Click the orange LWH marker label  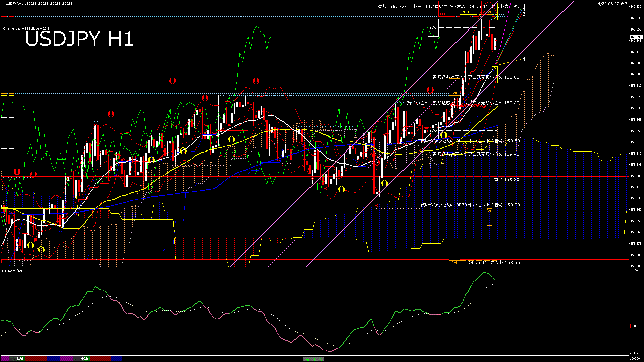point(454,93)
